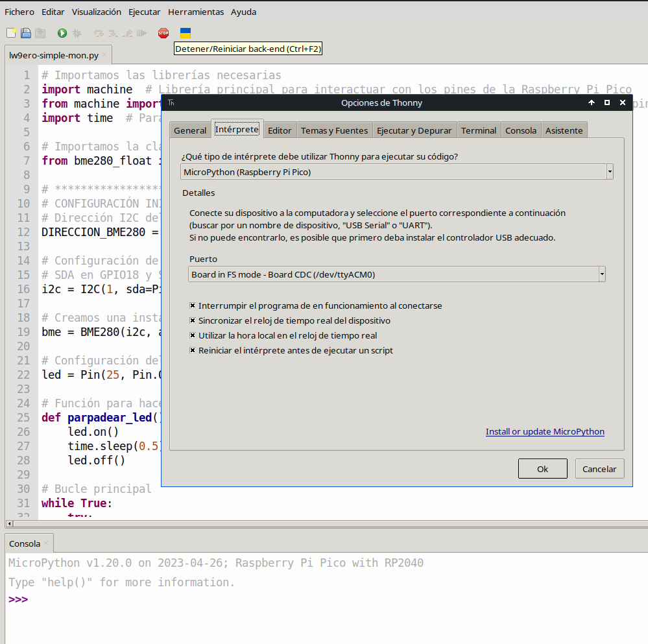Click Cancelar to dismiss the options
The image size is (648, 644).
(599, 469)
